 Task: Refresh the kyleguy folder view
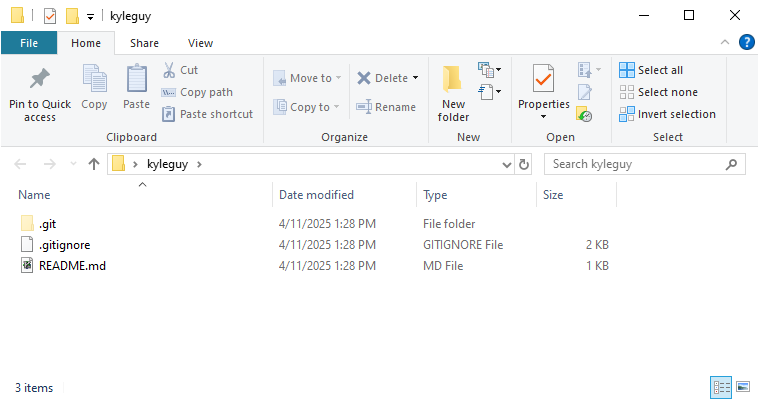[524, 164]
